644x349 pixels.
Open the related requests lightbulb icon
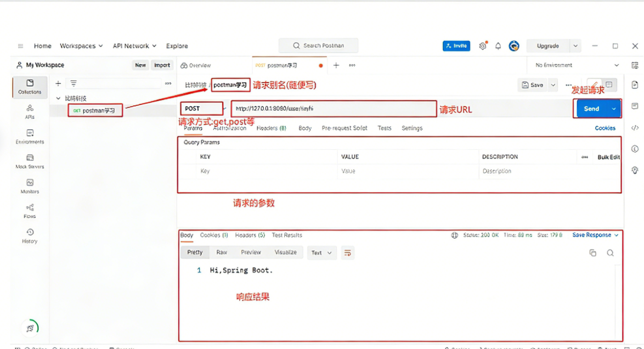click(x=635, y=170)
